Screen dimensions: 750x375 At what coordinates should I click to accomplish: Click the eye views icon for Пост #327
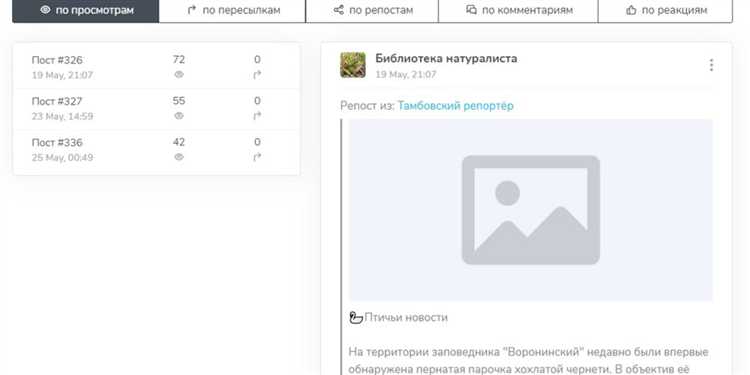(x=179, y=116)
